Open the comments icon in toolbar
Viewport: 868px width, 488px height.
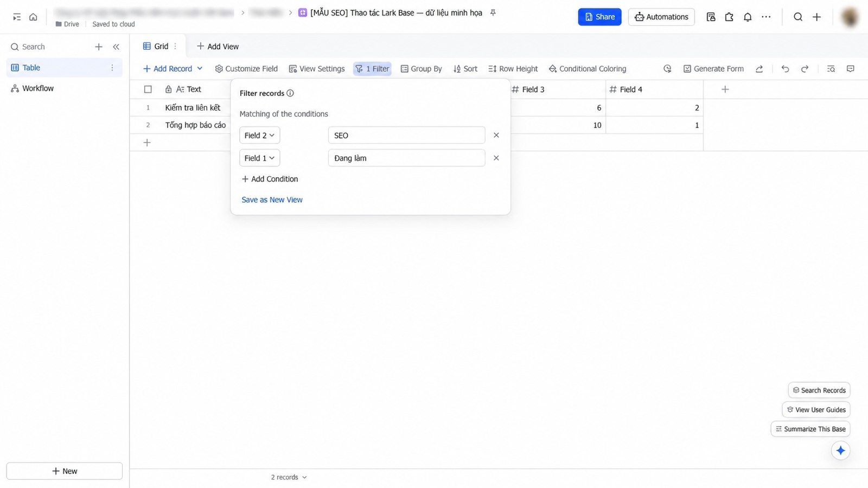pos(850,69)
